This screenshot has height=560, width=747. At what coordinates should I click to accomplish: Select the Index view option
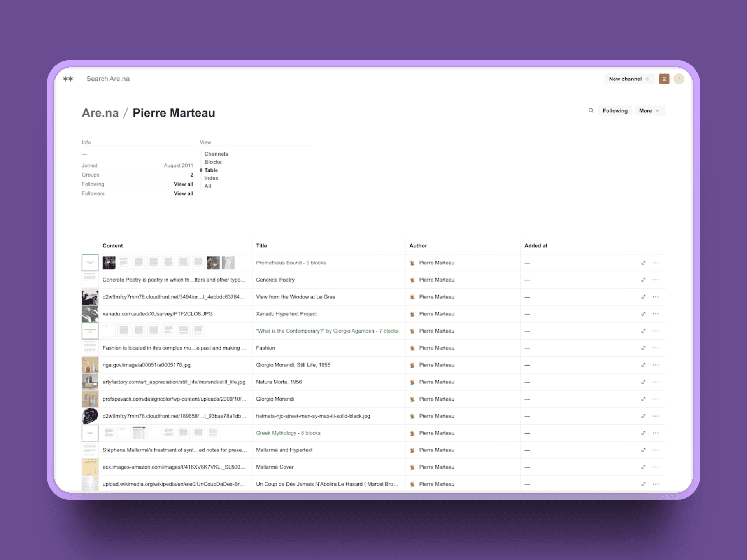pos(211,178)
